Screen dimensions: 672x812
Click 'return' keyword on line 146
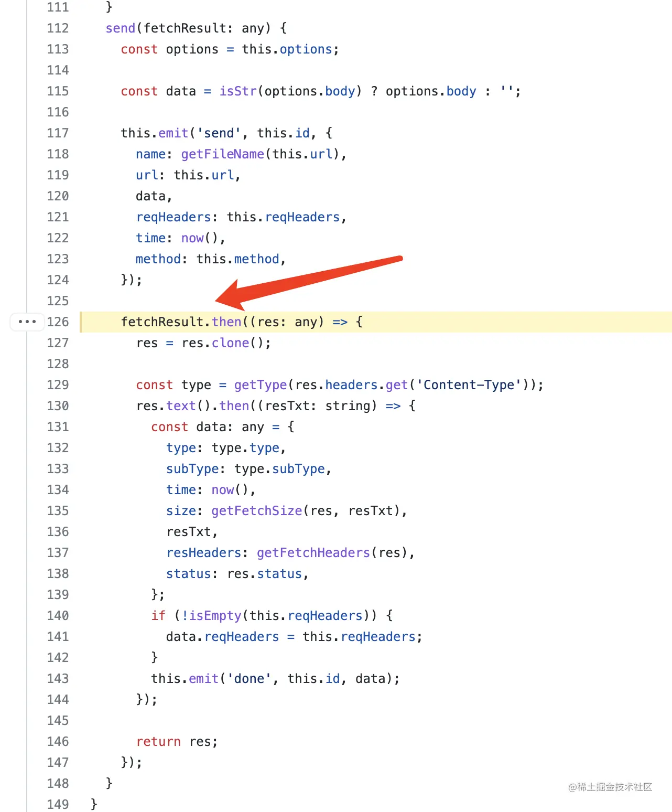[158, 741]
